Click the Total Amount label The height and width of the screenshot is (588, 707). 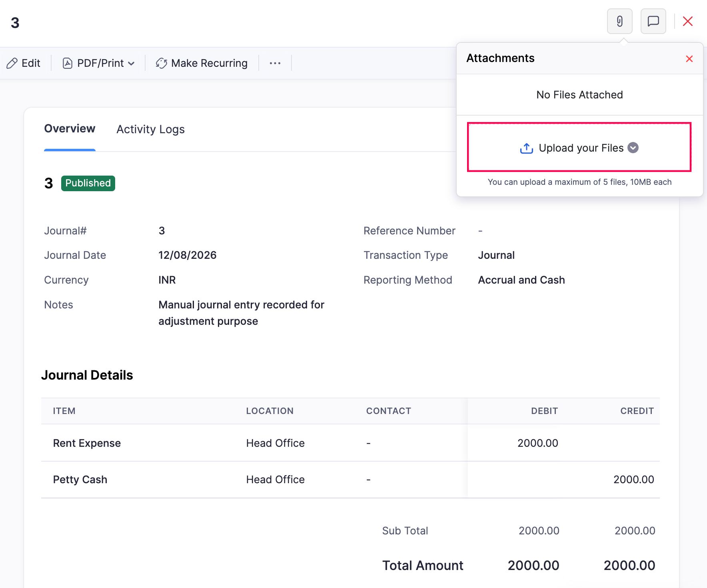coord(423,565)
